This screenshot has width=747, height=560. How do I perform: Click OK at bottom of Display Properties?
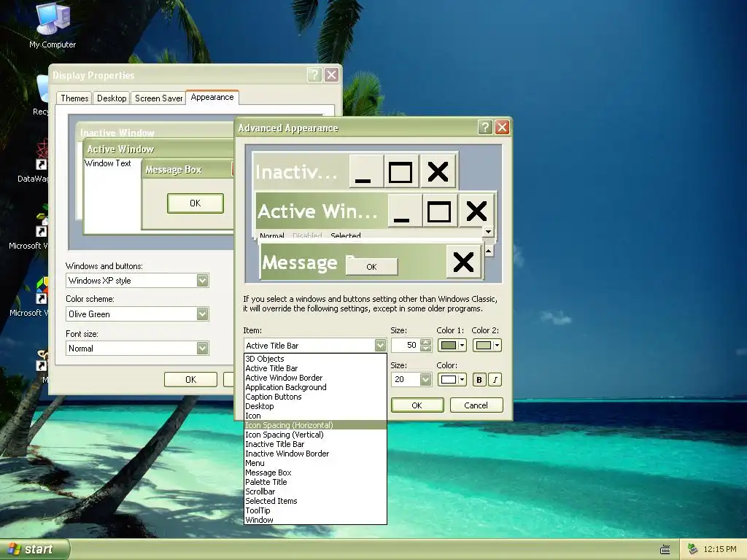click(190, 379)
